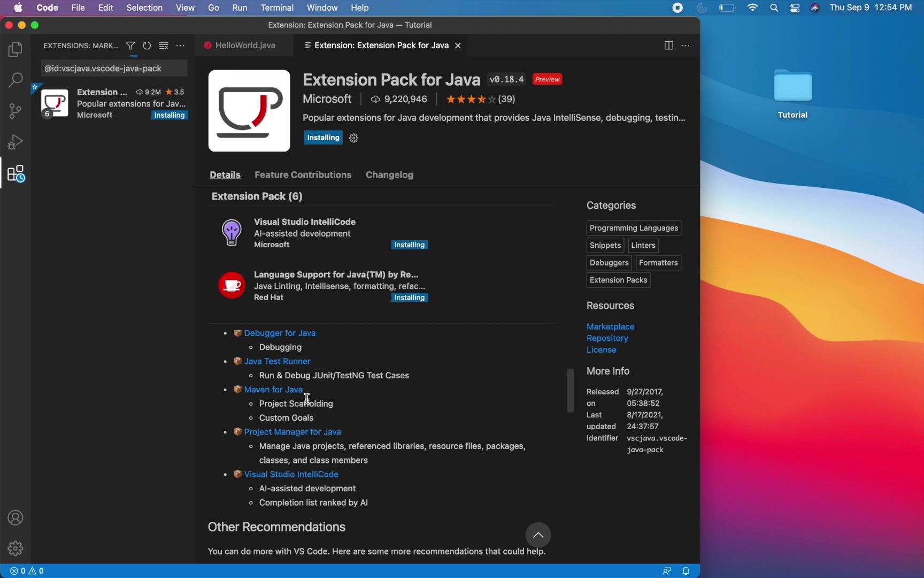The width and height of the screenshot is (924, 578).
Task: Open the Extensions panel More Actions menu
Action: (180, 46)
